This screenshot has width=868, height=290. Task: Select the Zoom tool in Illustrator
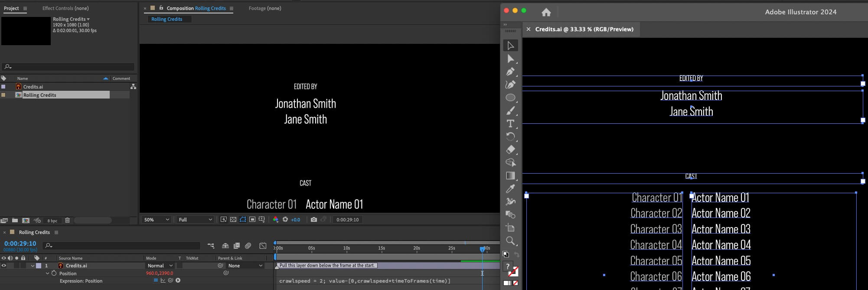[x=510, y=241]
